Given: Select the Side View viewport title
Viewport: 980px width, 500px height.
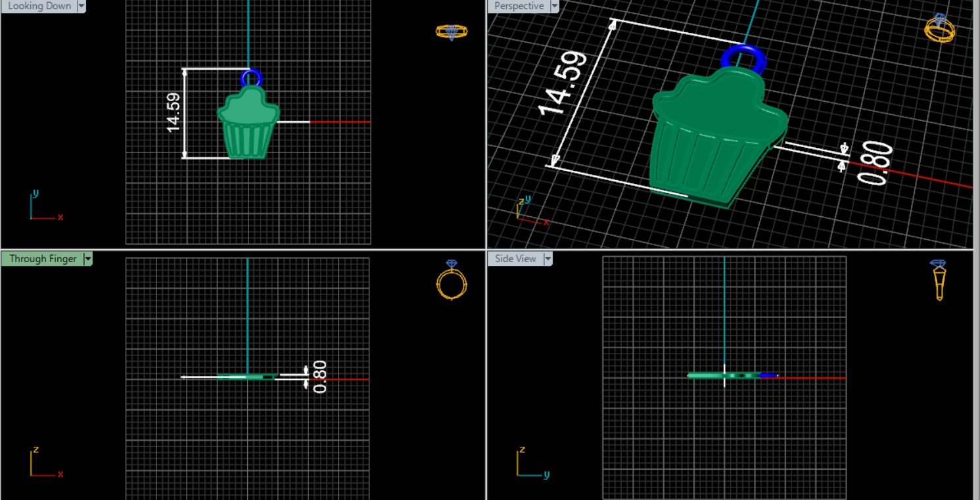Looking at the screenshot, I should [x=515, y=259].
